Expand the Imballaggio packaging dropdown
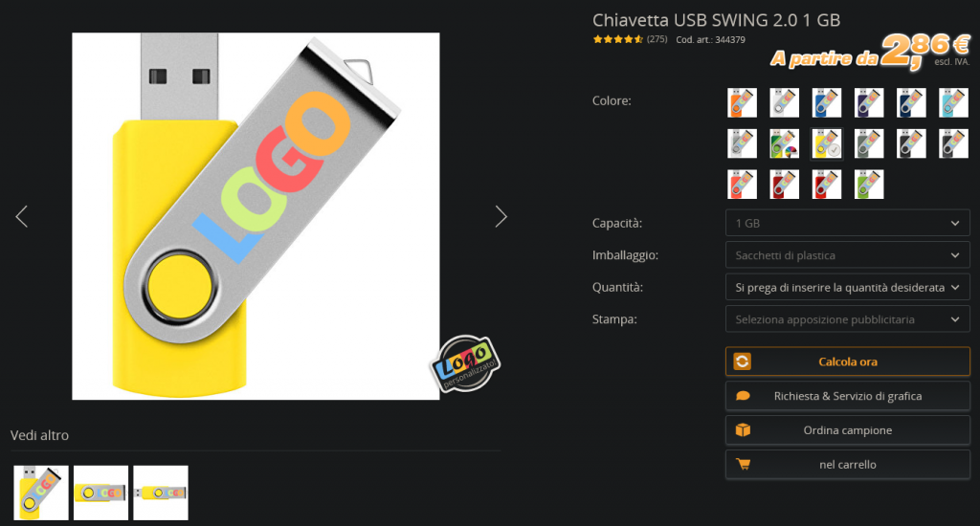Screen dimensions: 980x526 click(x=848, y=255)
